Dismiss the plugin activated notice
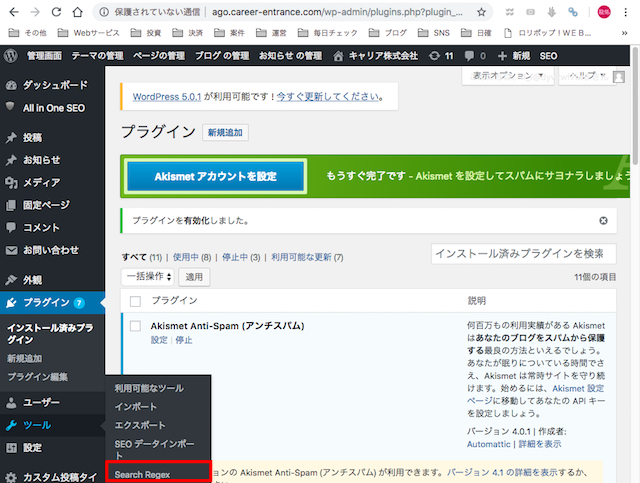Screen dimensions: 640x483 [x=603, y=220]
